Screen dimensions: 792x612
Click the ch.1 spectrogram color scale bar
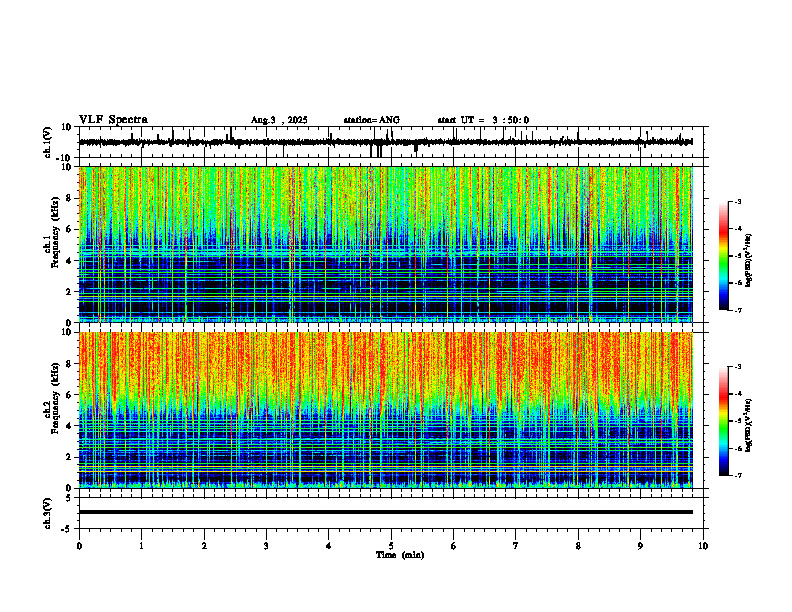tap(723, 256)
